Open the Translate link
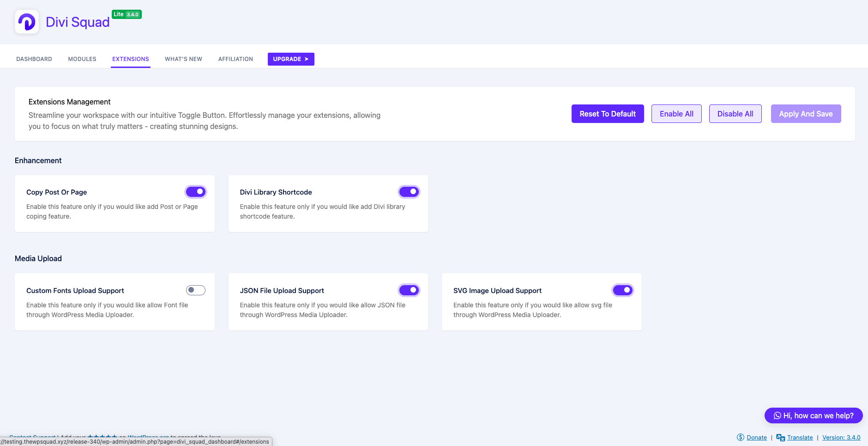Screen dimensions: 868x446 pos(800,437)
